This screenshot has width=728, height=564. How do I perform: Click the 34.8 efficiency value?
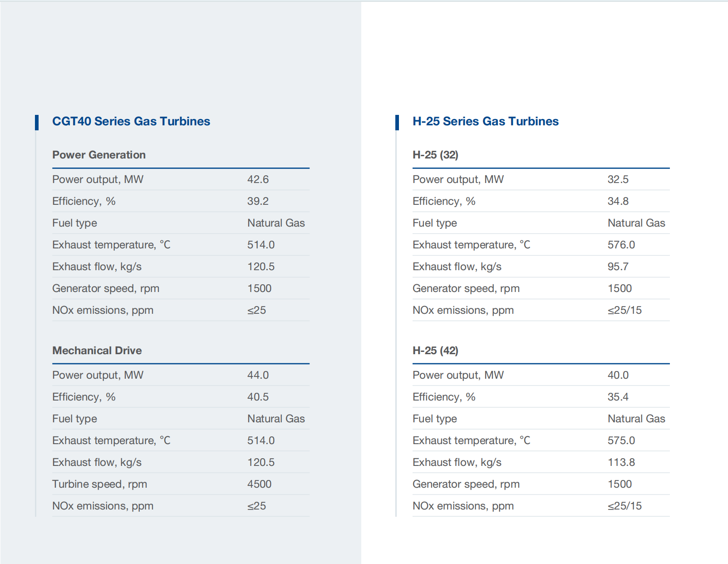(x=618, y=201)
